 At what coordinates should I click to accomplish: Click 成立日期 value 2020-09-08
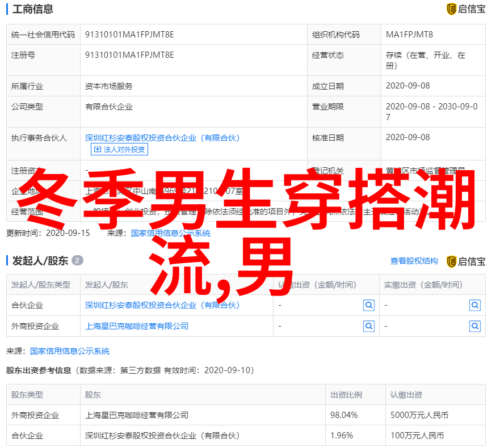(407, 86)
